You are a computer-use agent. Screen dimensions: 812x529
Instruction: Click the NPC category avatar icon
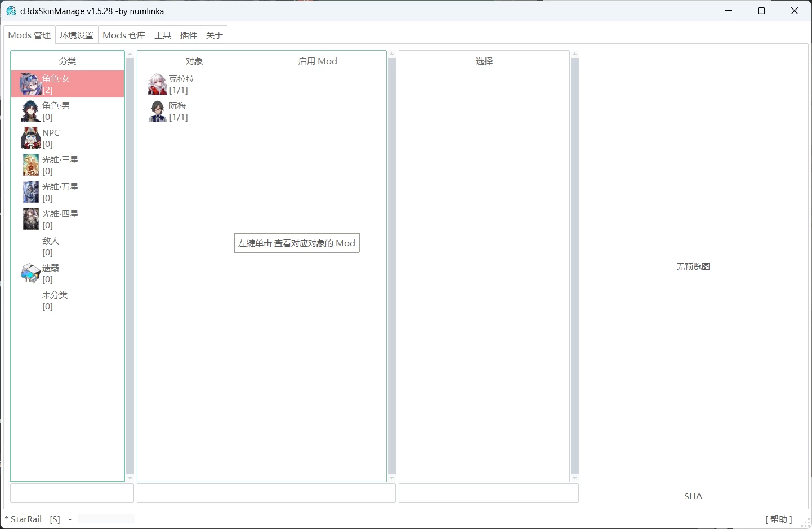click(x=30, y=138)
